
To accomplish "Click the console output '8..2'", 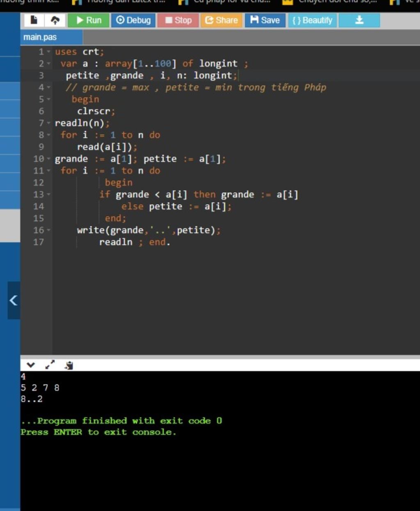I will [32, 399].
